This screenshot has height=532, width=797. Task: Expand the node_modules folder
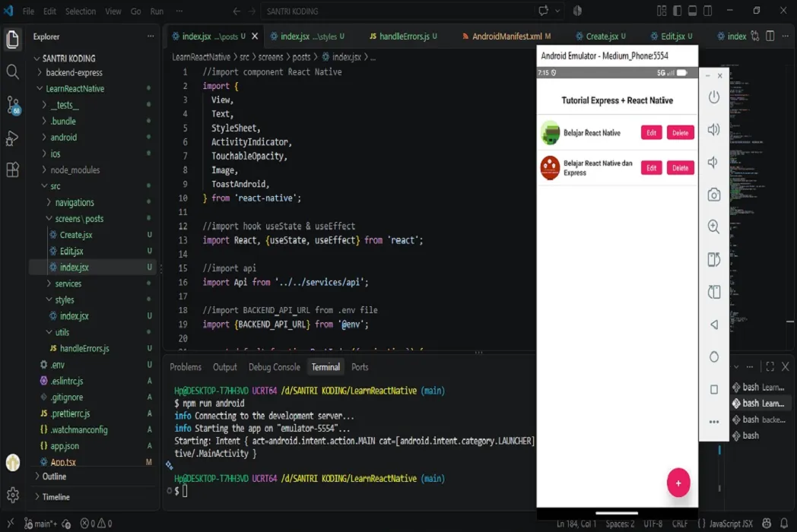point(75,169)
